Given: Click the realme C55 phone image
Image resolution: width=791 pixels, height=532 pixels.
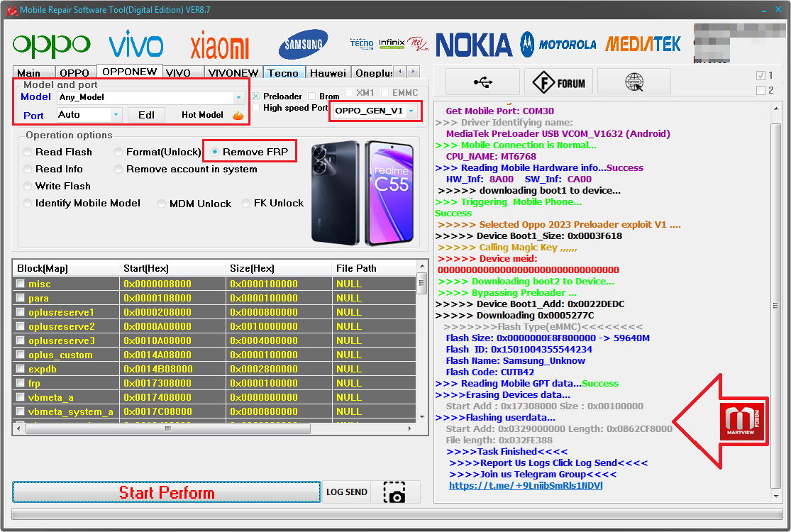Looking at the screenshot, I should tap(363, 193).
